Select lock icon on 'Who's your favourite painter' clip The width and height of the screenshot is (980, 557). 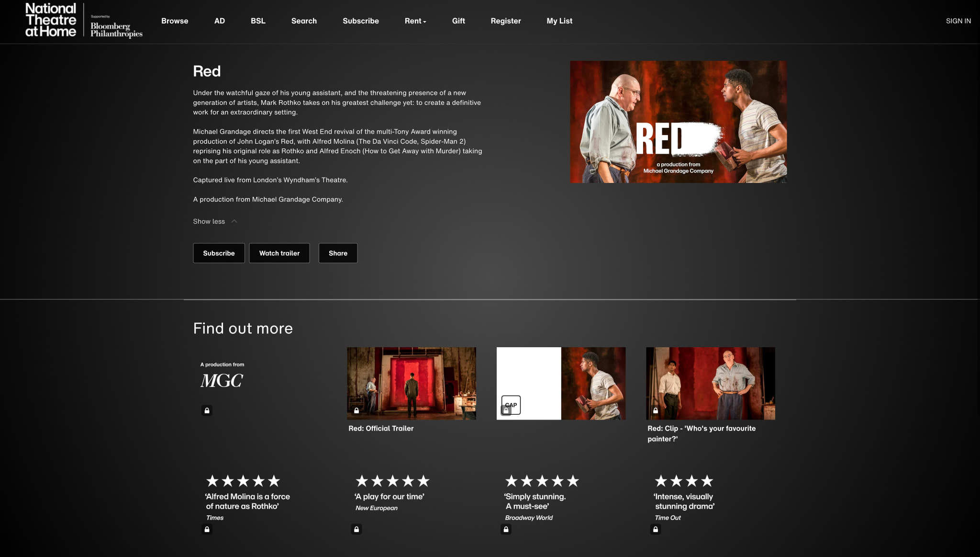point(656,410)
